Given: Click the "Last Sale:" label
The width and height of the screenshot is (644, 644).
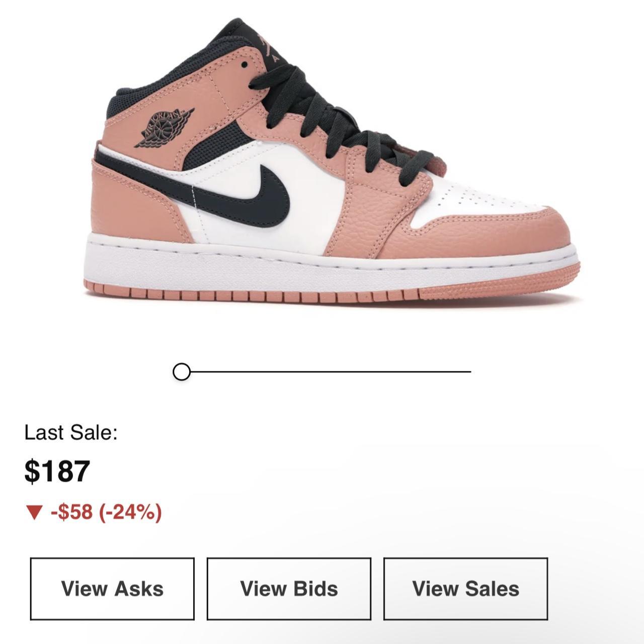Looking at the screenshot, I should (71, 433).
